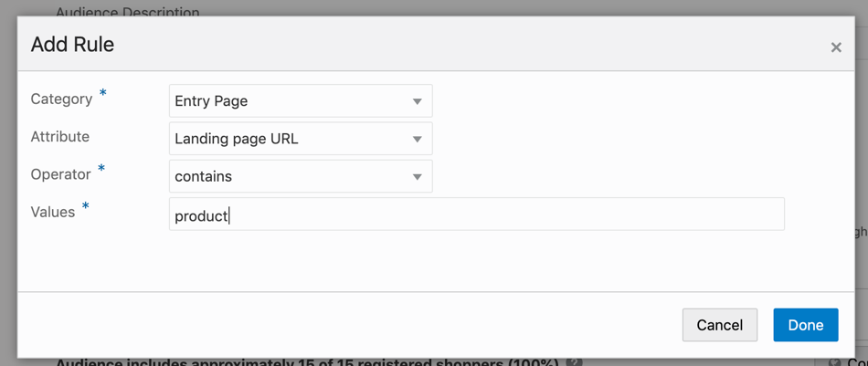Open the Operator dropdown set to contains
868x366 pixels.
tap(291, 176)
